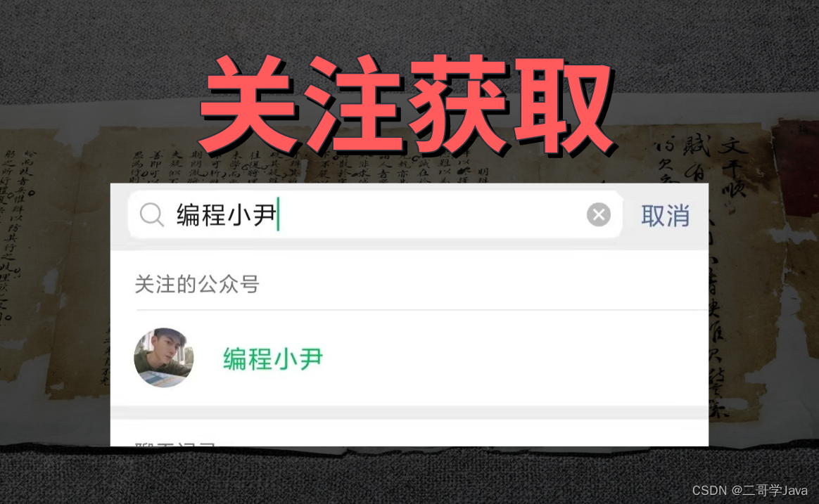The image size is (819, 504).
Task: Click the magnifier search icon
Action: point(152,214)
